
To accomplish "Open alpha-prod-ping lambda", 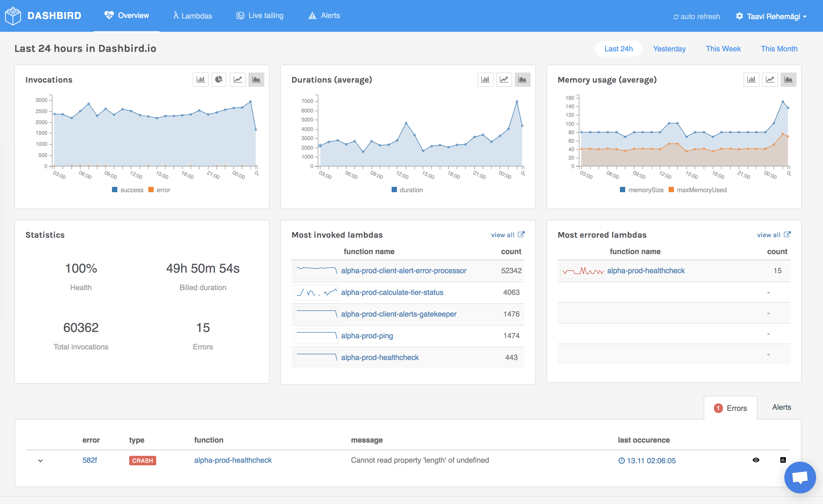I will [x=367, y=336].
